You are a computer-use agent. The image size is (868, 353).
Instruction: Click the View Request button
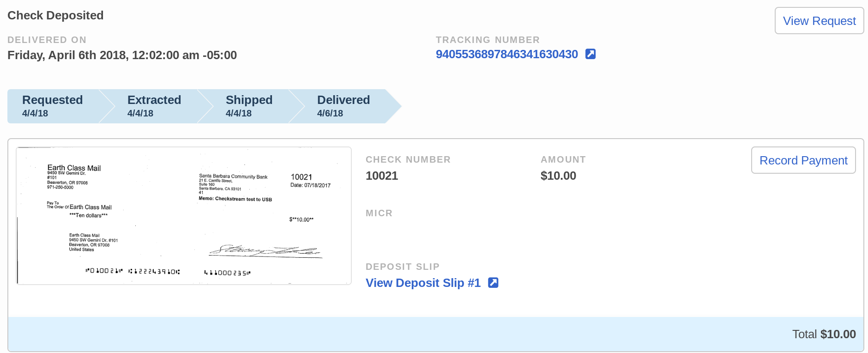pos(819,21)
